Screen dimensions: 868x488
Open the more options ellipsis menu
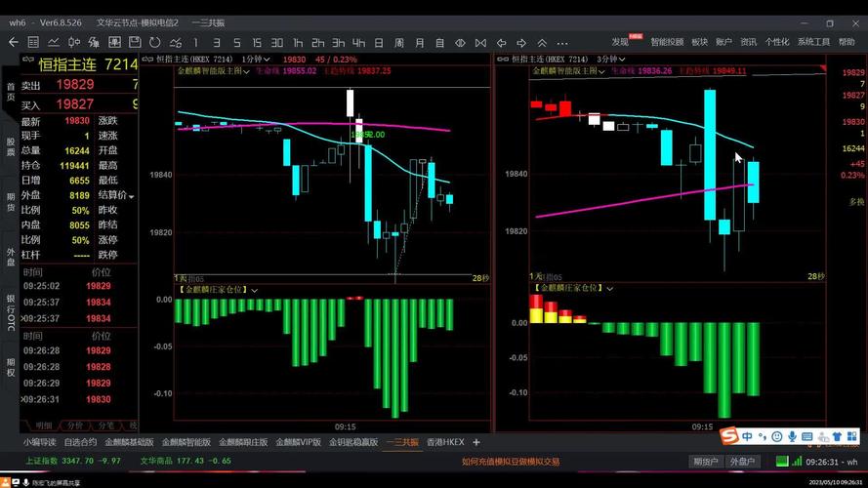[x=562, y=43]
